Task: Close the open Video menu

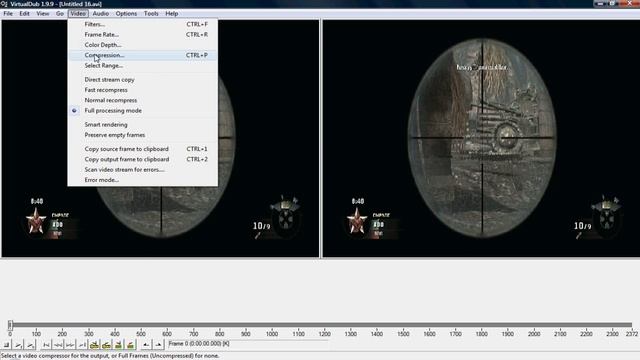Action: (x=78, y=13)
